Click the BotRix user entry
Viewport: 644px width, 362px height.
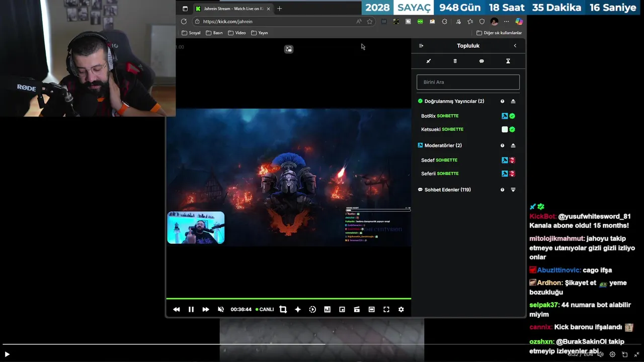[x=468, y=116]
